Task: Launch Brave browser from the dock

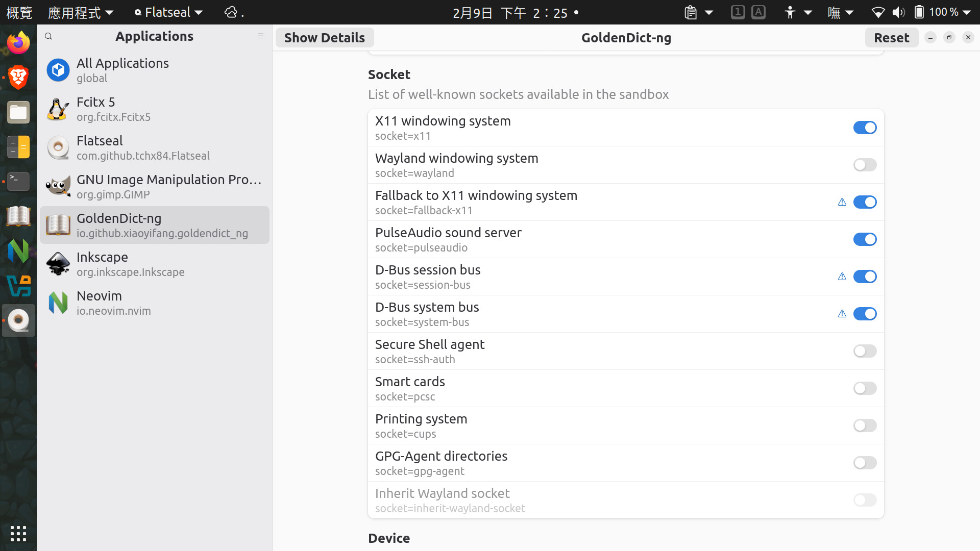Action: tap(18, 78)
